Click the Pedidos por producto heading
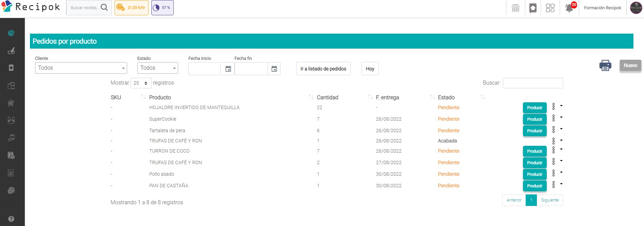 click(65, 41)
